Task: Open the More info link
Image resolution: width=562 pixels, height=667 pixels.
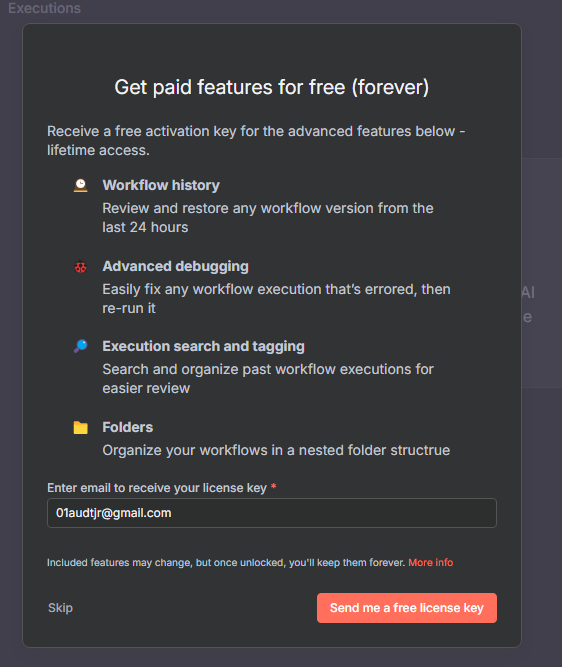Action: click(431, 562)
